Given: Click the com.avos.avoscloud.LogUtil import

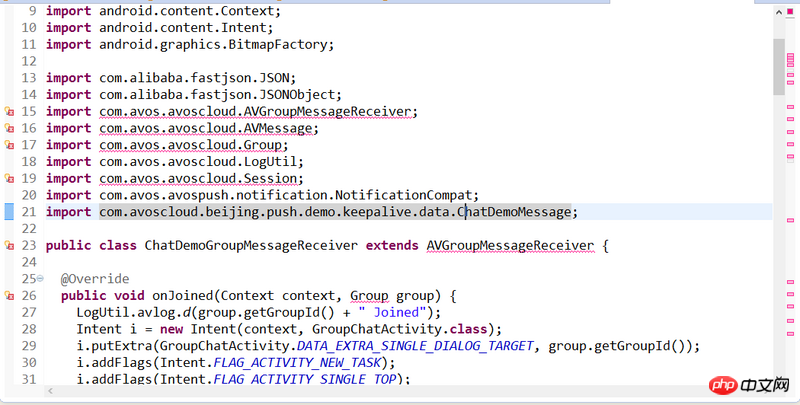Looking at the screenshot, I should pos(201,162).
